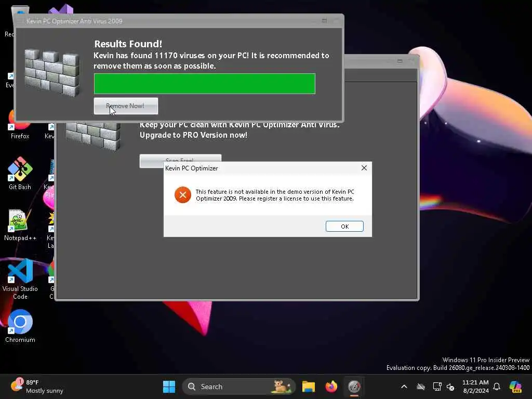532x399 pixels.
Task: Open File Explorer from taskbar
Action: pyautogui.click(x=309, y=387)
